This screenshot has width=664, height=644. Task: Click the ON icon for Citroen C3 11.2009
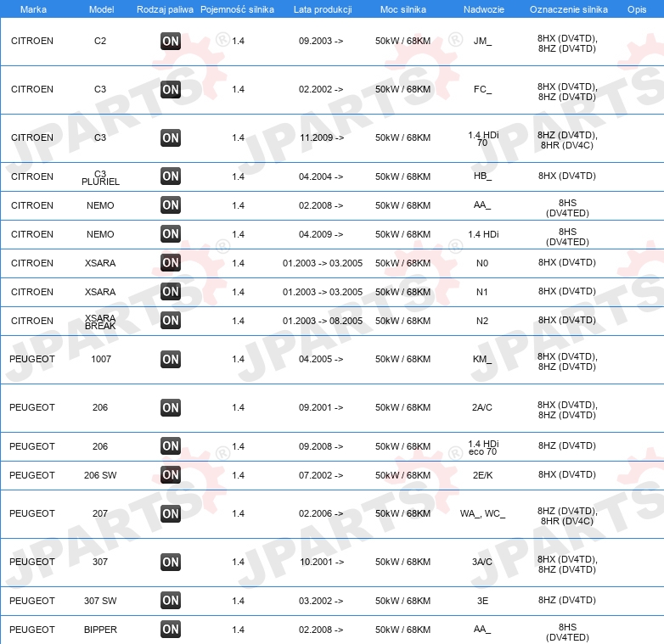(x=171, y=137)
